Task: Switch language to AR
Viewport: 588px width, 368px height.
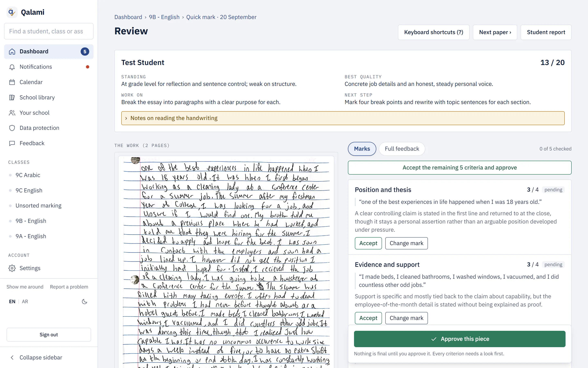Action: pyautogui.click(x=25, y=302)
